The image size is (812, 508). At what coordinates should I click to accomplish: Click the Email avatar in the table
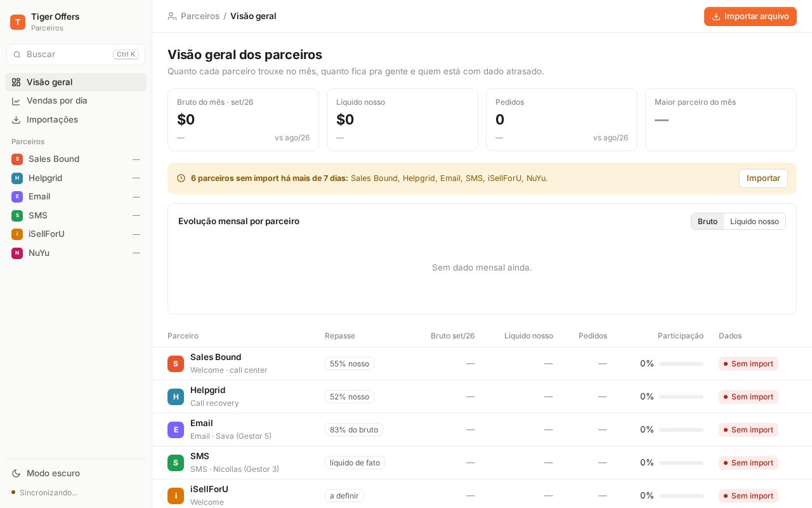(x=176, y=430)
